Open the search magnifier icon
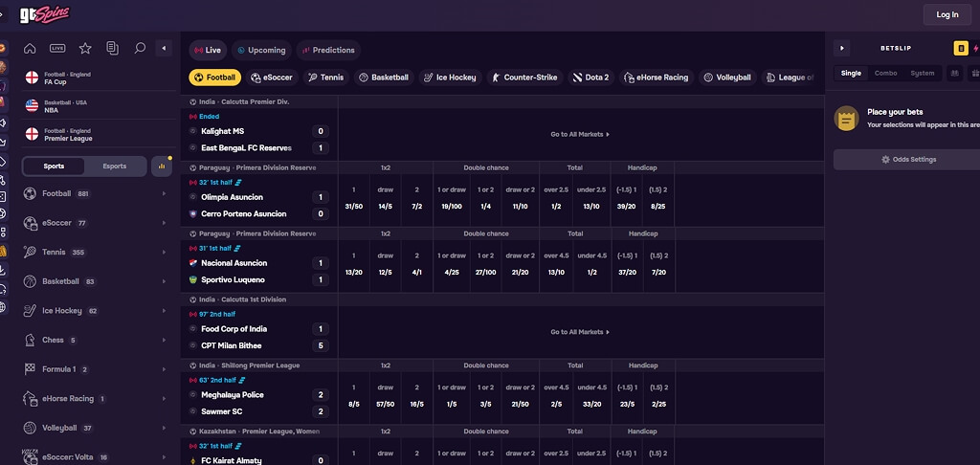 click(140, 48)
